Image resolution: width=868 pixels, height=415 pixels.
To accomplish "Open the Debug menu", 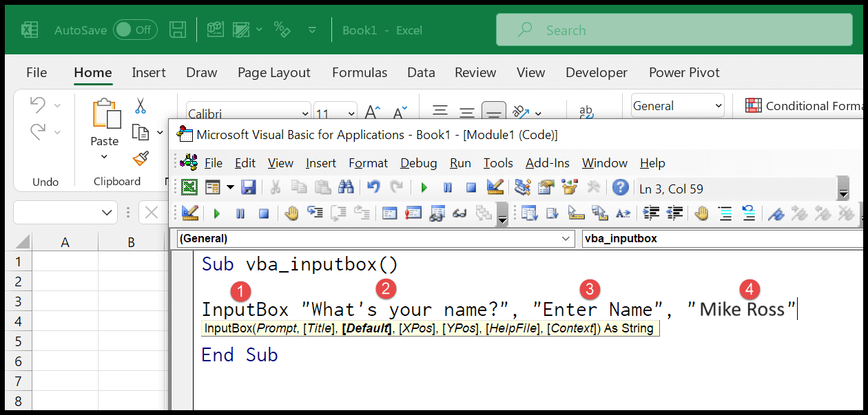I will [x=417, y=163].
